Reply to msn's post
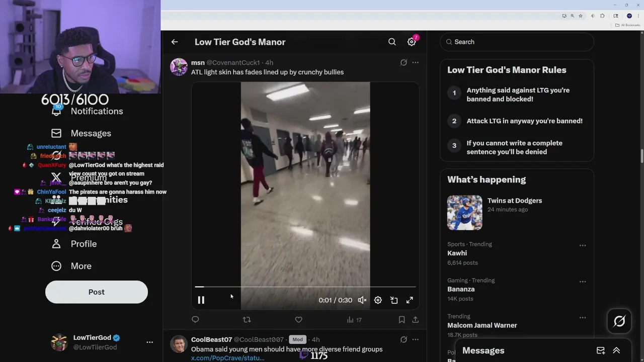The height and width of the screenshot is (362, 644). [x=195, y=319]
